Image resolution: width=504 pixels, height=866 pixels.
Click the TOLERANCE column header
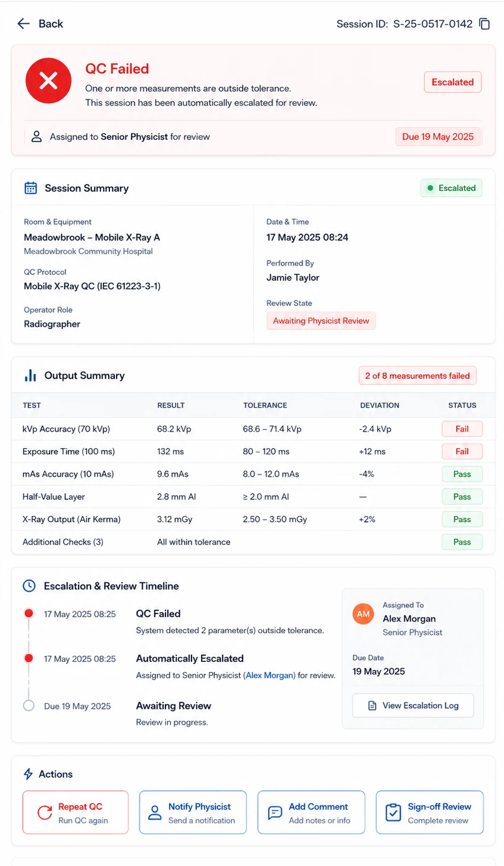[265, 405]
